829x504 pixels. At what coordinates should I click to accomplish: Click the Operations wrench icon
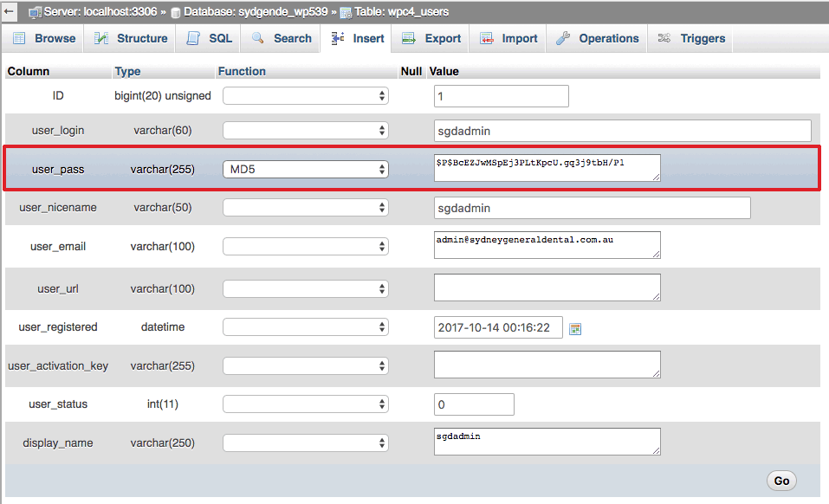563,39
